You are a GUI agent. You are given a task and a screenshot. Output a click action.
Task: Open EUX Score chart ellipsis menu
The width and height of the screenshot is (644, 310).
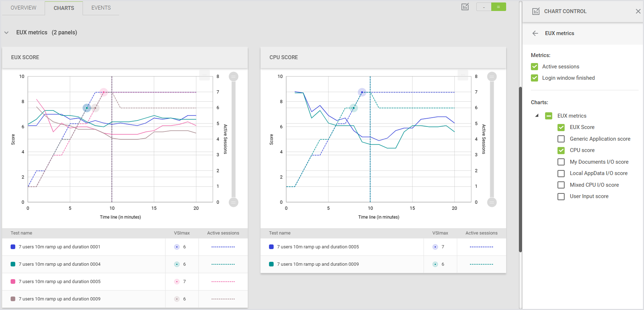(205, 74)
